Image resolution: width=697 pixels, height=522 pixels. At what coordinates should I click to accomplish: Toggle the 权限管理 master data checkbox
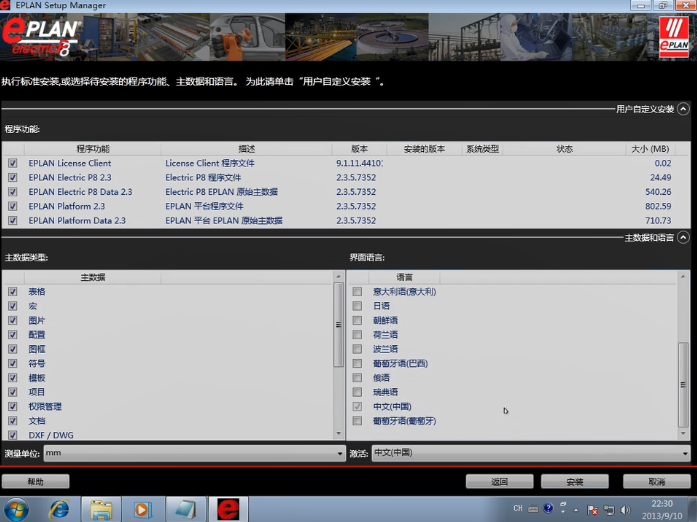pyautogui.click(x=12, y=406)
